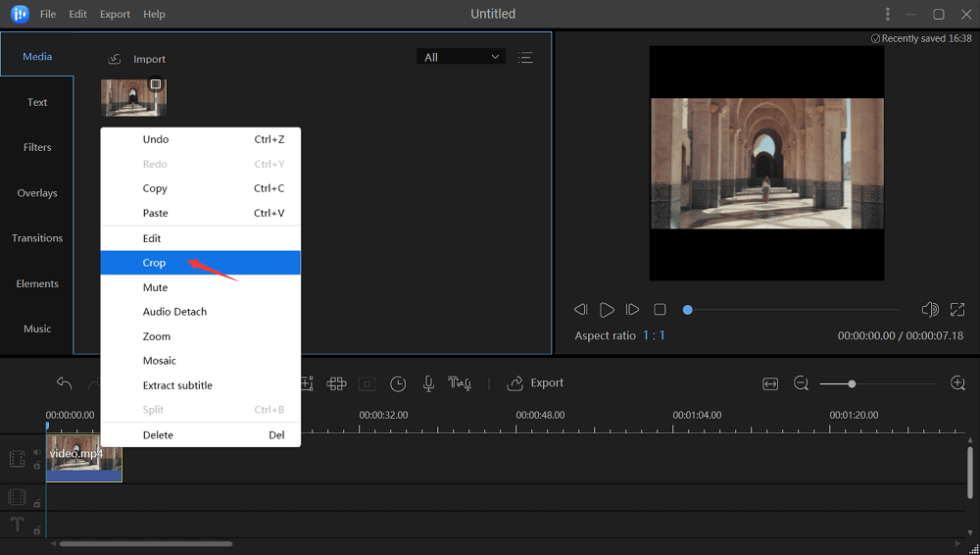Screen dimensions: 980x555
Task: Click the Export button in the toolbar
Action: (x=535, y=383)
